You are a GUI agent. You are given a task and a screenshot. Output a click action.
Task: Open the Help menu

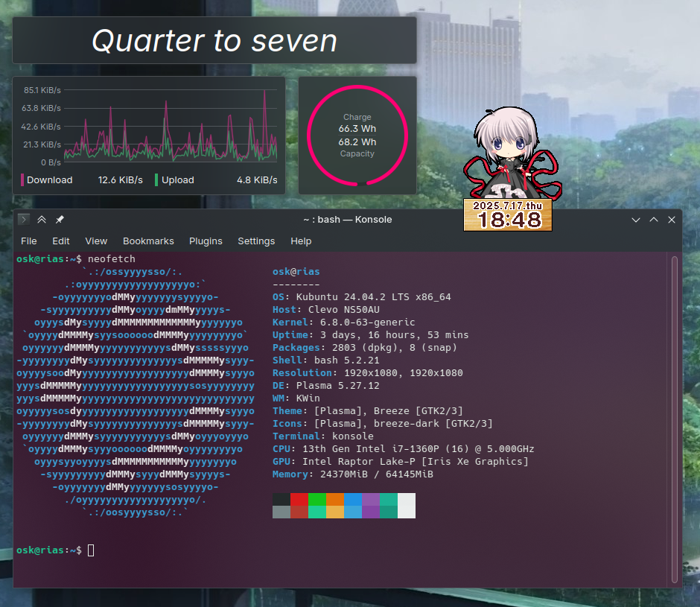coord(301,241)
